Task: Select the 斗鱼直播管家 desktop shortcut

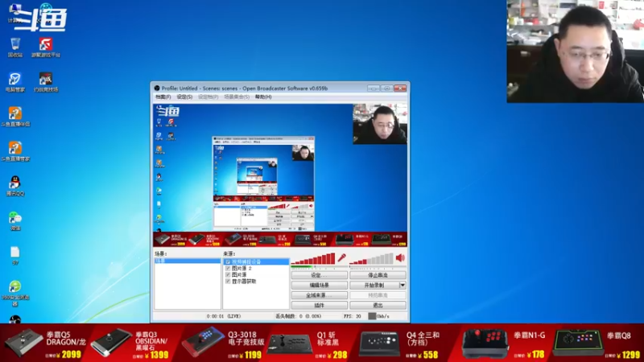Action: click(15, 151)
